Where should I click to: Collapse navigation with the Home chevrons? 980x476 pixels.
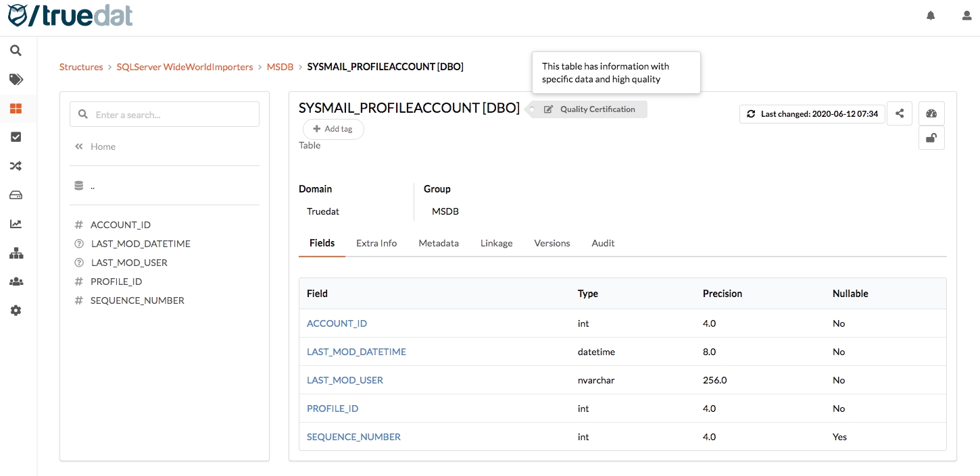pyautogui.click(x=95, y=147)
